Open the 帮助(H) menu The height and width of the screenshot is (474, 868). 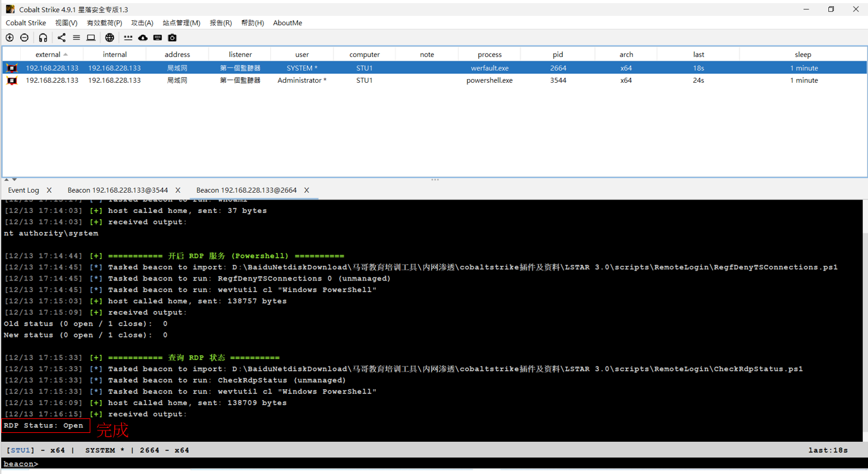click(253, 23)
